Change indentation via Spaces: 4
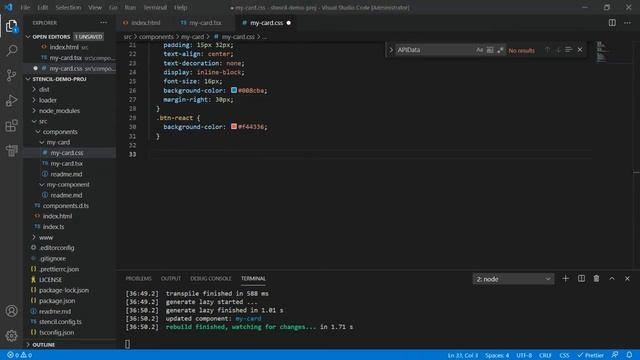 coord(497,356)
